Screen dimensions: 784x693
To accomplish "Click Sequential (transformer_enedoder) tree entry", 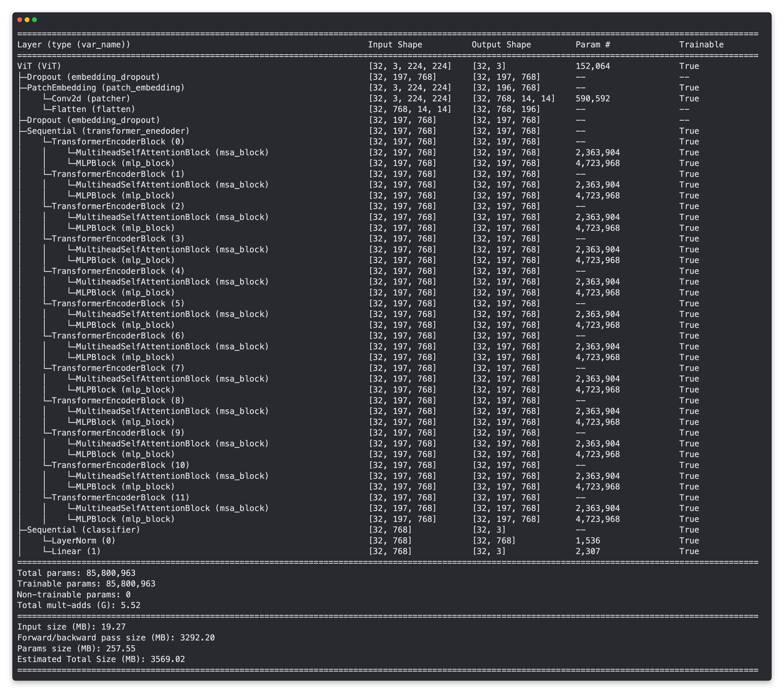I will pyautogui.click(x=108, y=131).
